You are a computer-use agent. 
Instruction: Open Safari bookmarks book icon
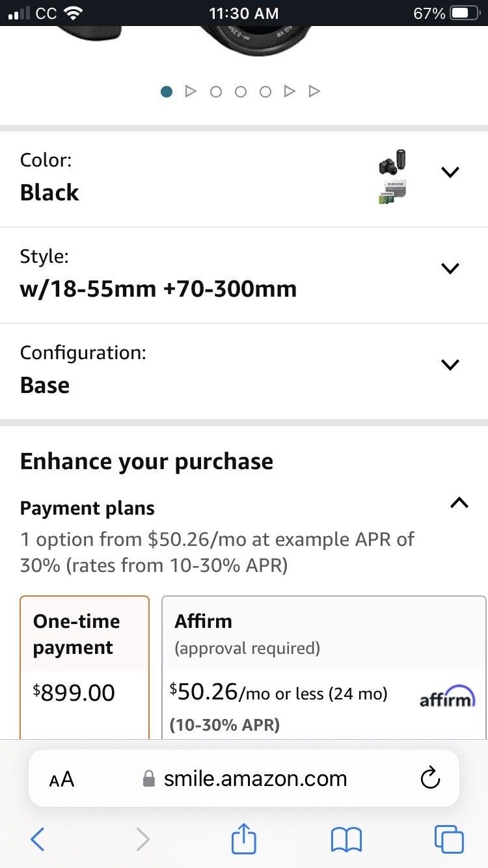(x=346, y=840)
